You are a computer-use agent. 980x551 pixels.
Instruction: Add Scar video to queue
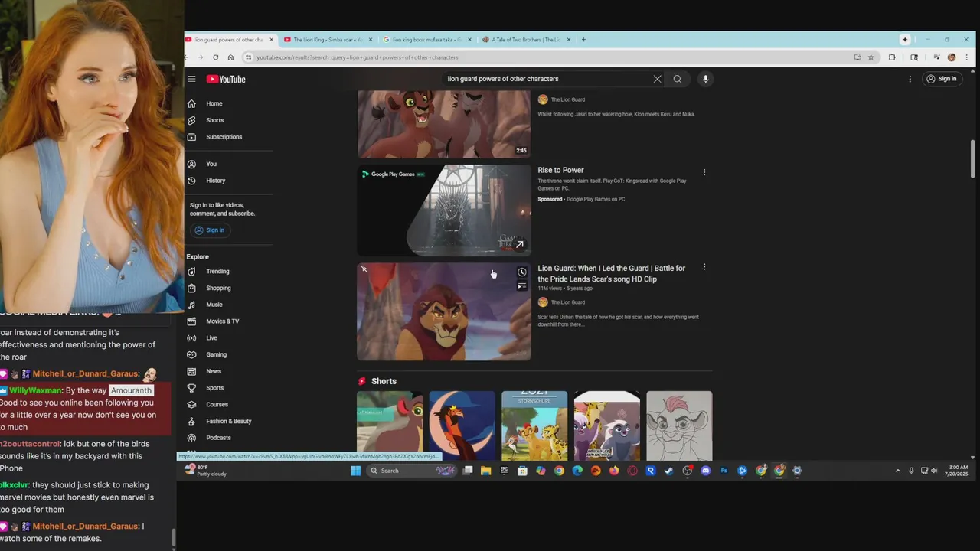tap(521, 286)
